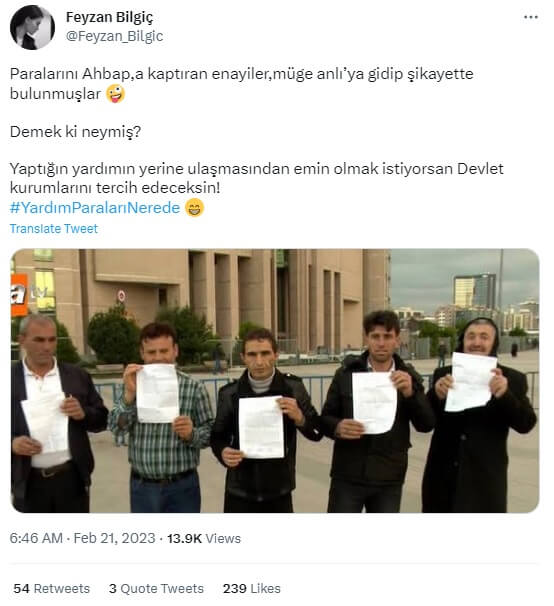This screenshot has width=554, height=606.
Task: Click the 13.9K Views count
Action: click(x=204, y=538)
